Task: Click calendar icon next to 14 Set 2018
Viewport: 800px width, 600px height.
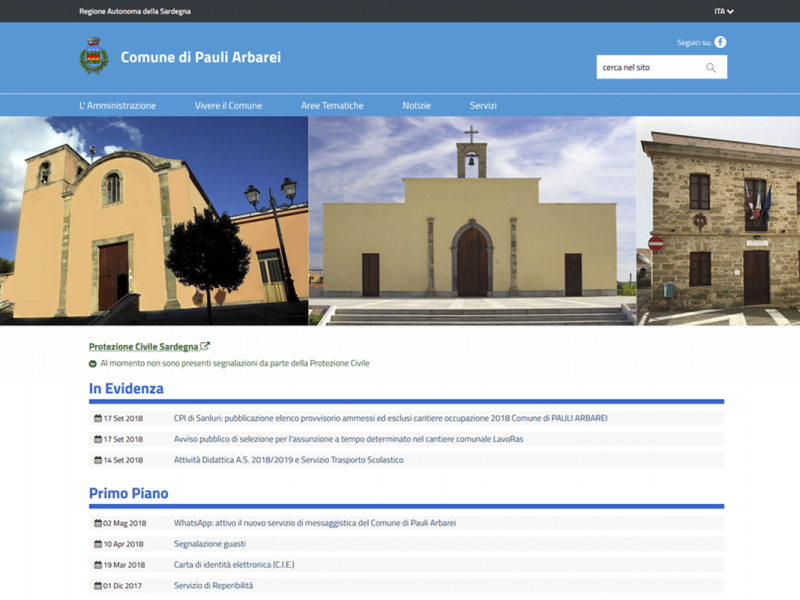Action: pos(98,460)
